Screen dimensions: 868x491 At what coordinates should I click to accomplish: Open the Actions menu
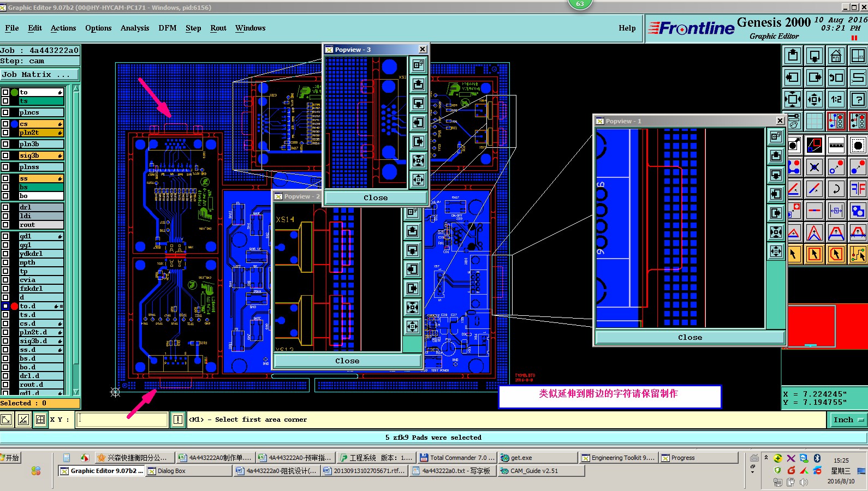point(63,28)
